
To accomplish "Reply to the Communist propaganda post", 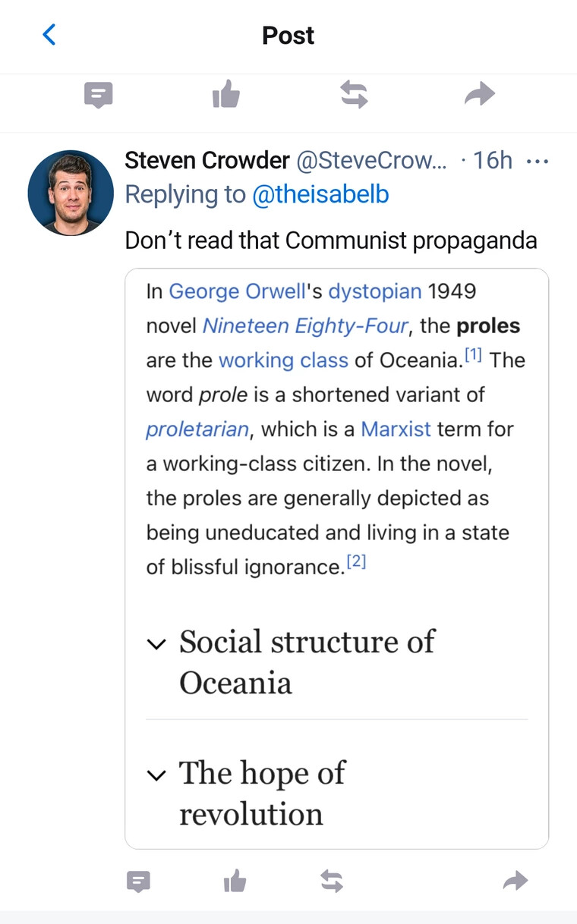I will click(138, 882).
